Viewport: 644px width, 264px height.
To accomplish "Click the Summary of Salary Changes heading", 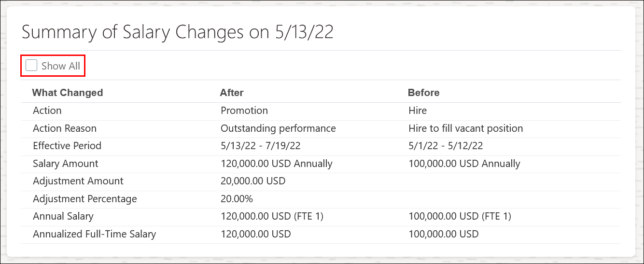I will click(178, 32).
